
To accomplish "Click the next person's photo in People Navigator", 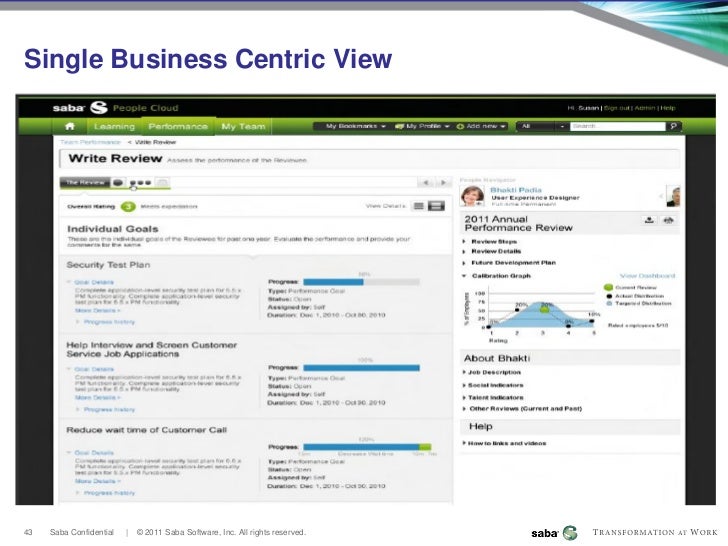I will point(674,196).
